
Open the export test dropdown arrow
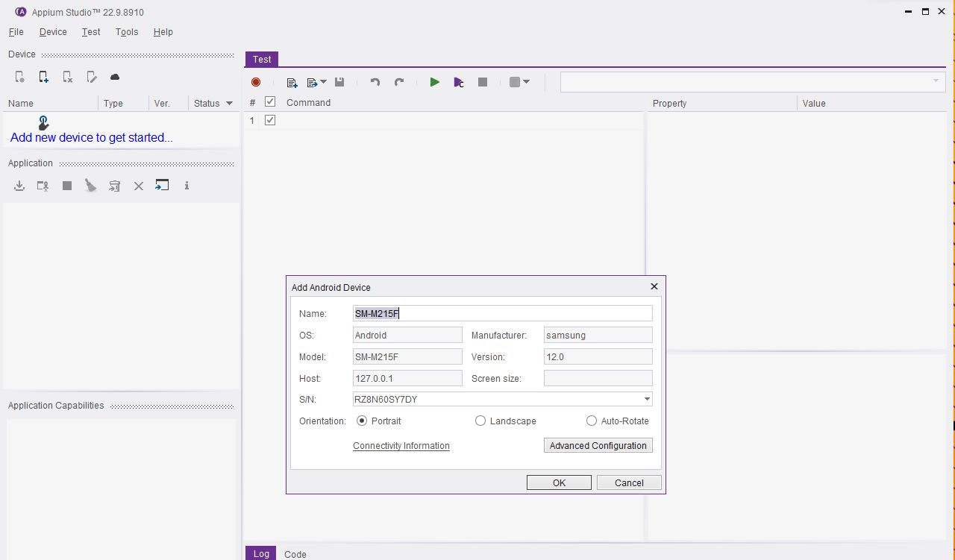pyautogui.click(x=323, y=82)
